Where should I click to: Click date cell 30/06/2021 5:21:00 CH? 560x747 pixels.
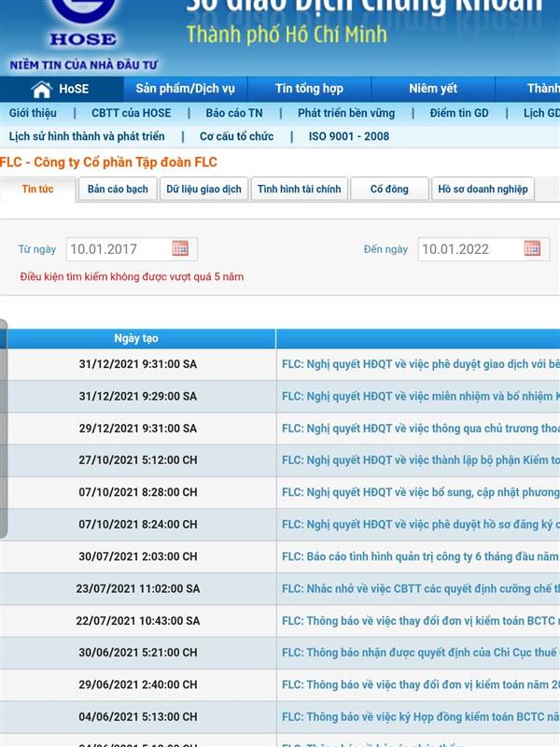(137, 653)
